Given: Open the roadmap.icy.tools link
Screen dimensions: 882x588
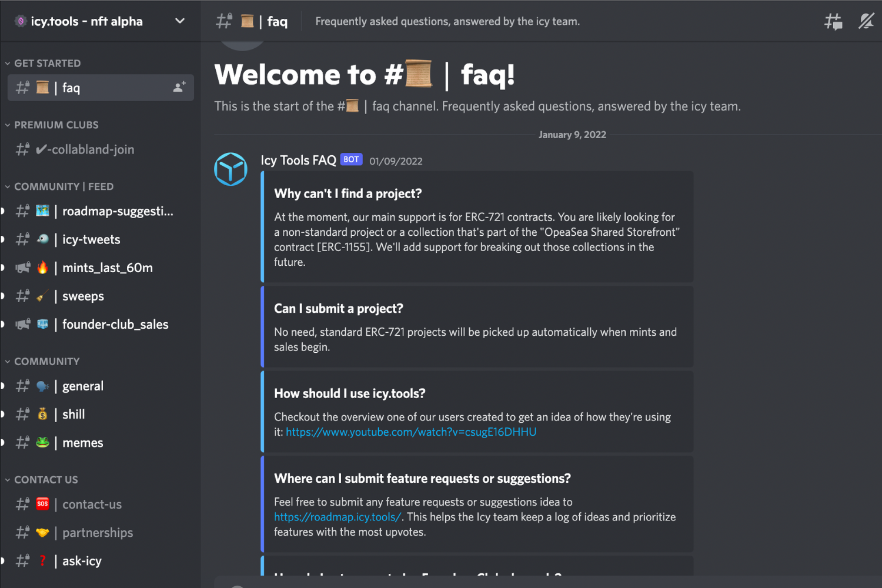Looking at the screenshot, I should click(338, 517).
